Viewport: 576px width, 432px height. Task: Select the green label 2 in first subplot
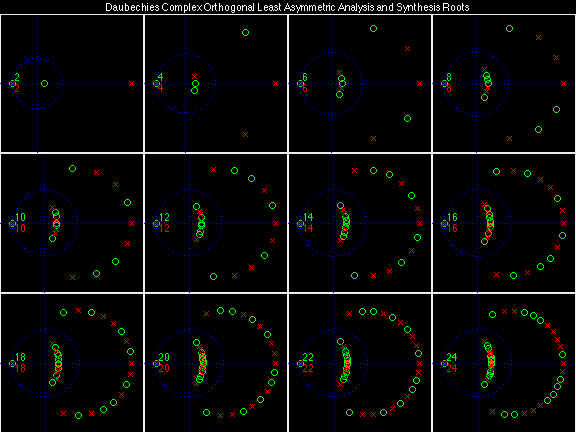(17, 77)
